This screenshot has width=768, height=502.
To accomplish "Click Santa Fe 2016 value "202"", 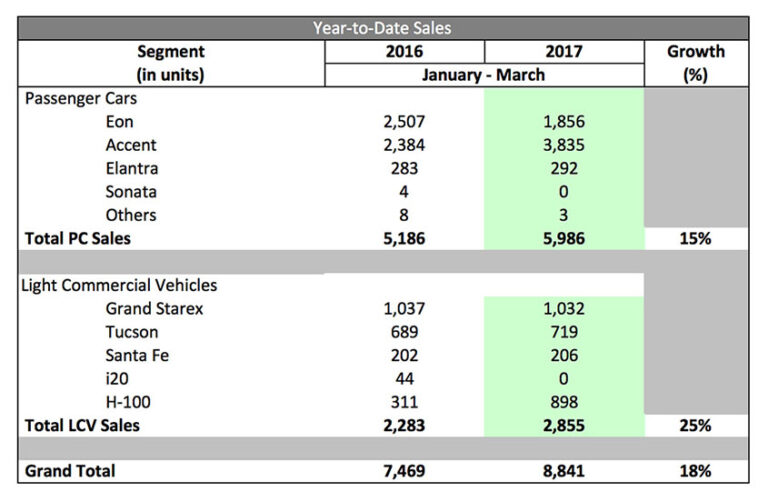I will 404,355.
